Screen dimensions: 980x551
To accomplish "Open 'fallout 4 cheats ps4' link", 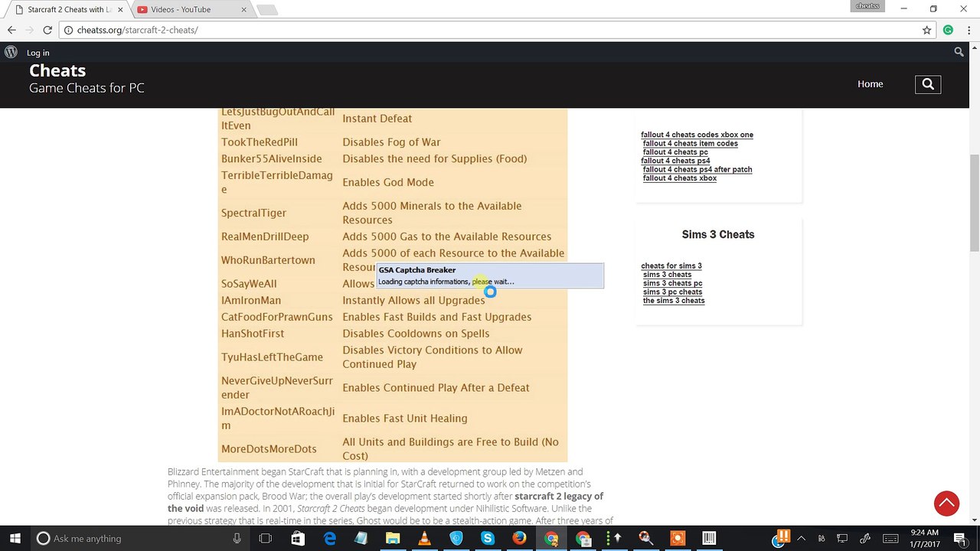I will click(675, 161).
